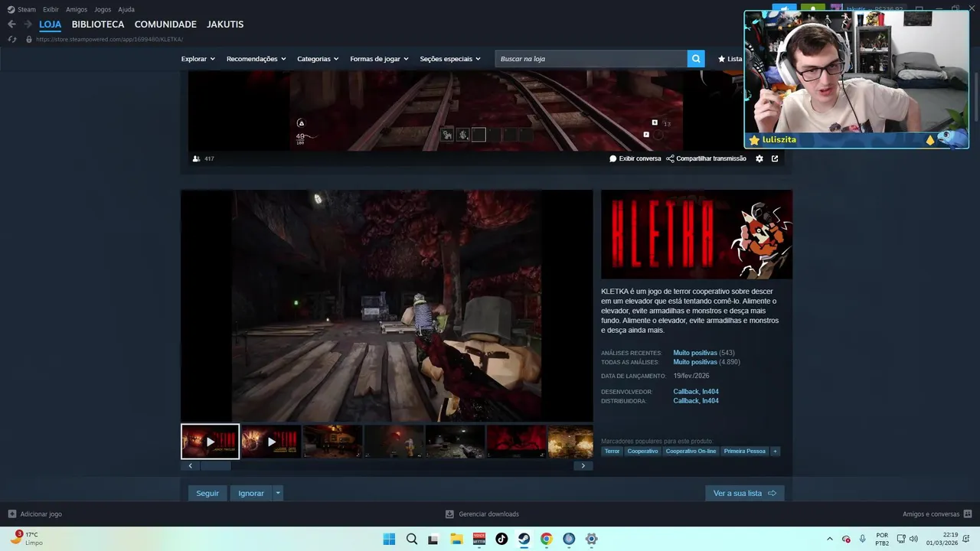Open the Jogos menu
This screenshot has height=551, width=980.
[103, 9]
